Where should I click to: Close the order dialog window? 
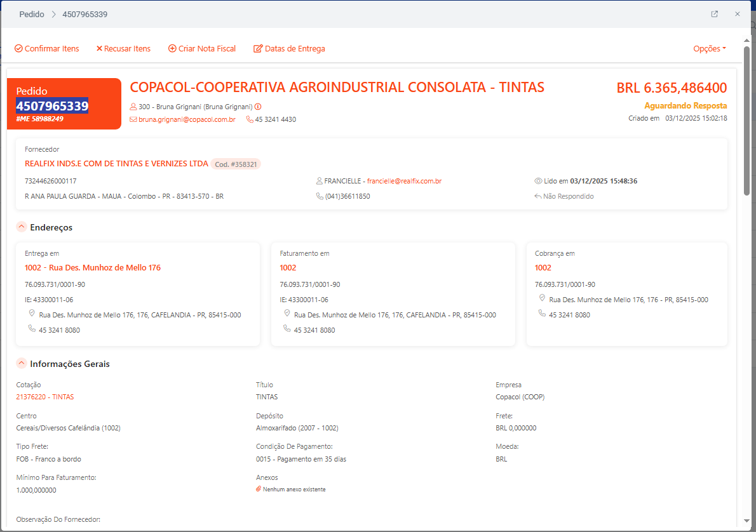(x=738, y=14)
